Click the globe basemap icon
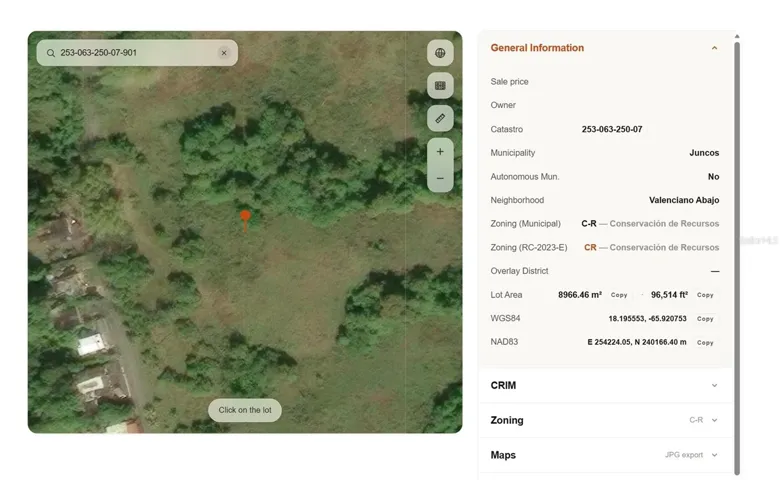 (x=440, y=53)
